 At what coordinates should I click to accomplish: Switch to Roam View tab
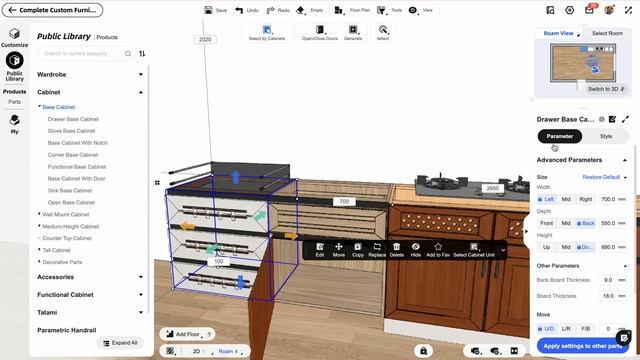pyautogui.click(x=558, y=33)
